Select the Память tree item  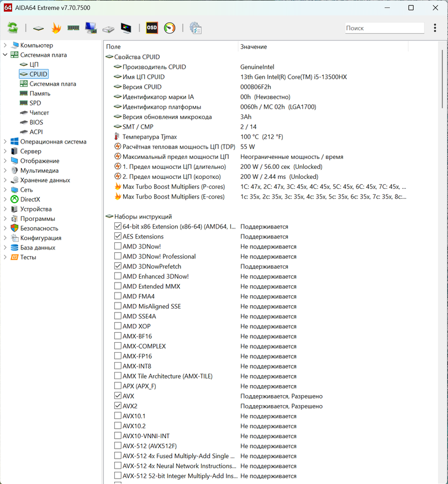tap(40, 94)
